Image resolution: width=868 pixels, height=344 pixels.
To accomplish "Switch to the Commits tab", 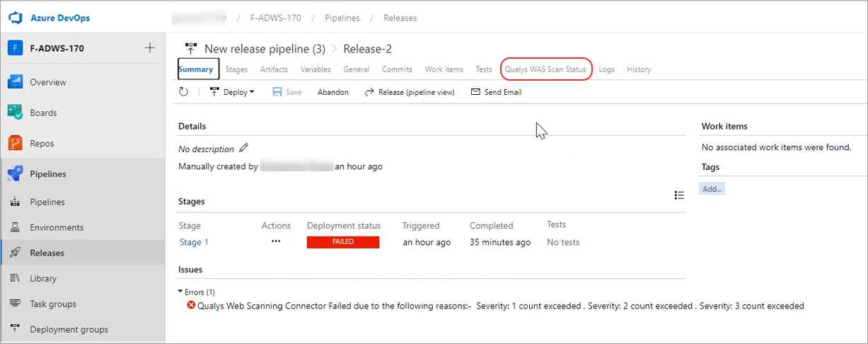I will pos(397,69).
